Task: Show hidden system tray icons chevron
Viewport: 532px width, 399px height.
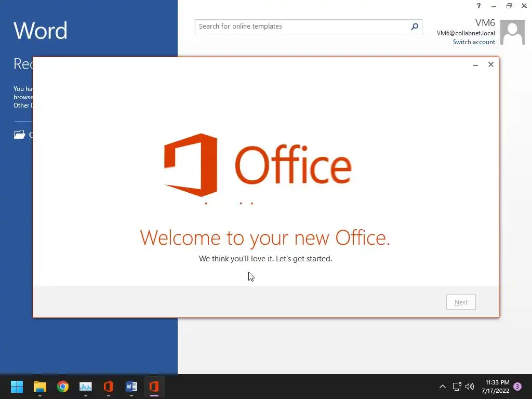Action: 443,387
